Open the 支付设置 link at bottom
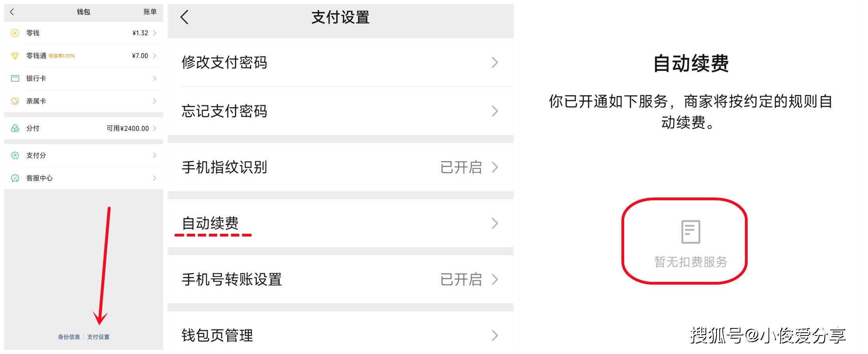The width and height of the screenshot is (868, 354). tap(98, 337)
